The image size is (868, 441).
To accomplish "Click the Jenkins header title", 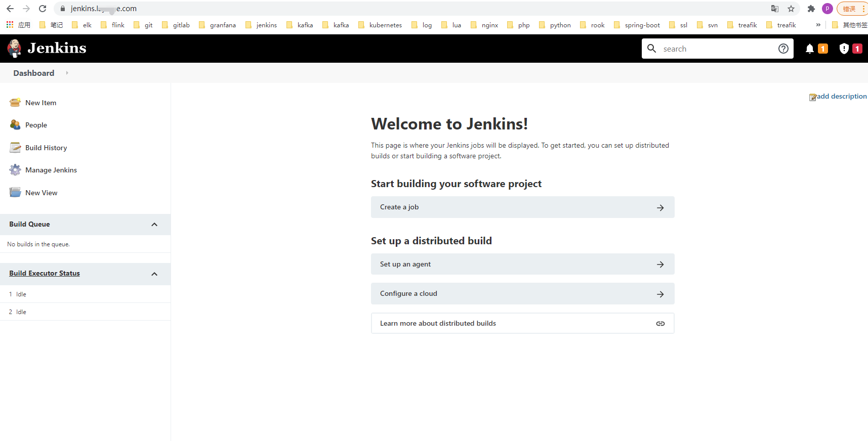I will [57, 48].
